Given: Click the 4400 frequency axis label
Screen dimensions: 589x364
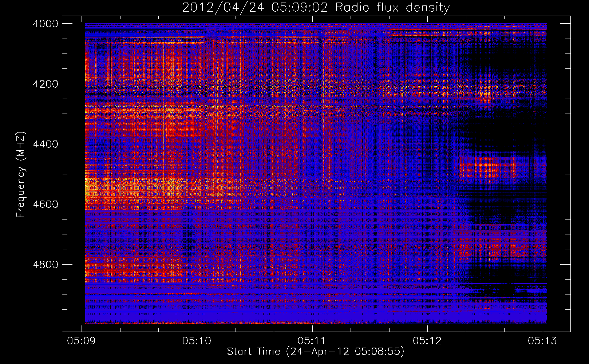Looking at the screenshot, I should [x=45, y=144].
